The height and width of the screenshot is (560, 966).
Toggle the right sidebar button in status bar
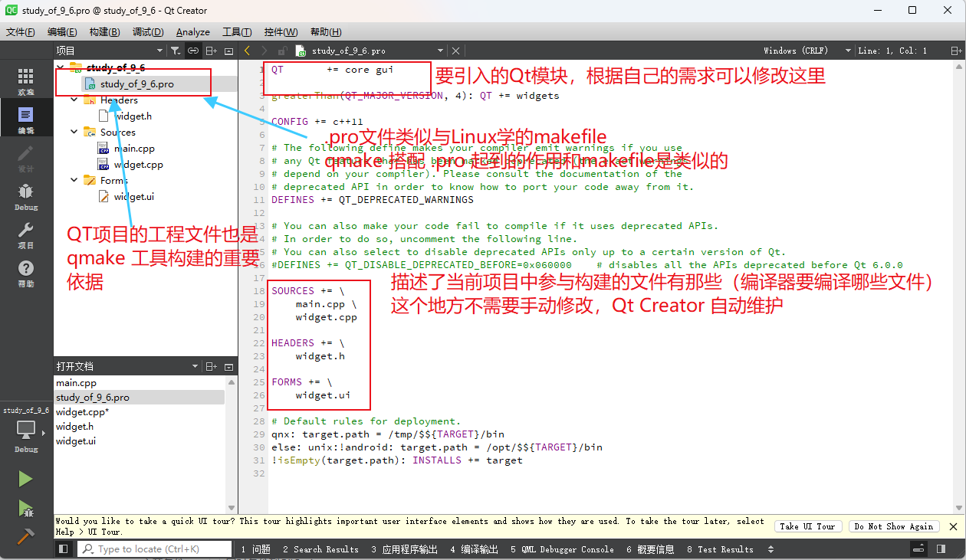pyautogui.click(x=941, y=549)
